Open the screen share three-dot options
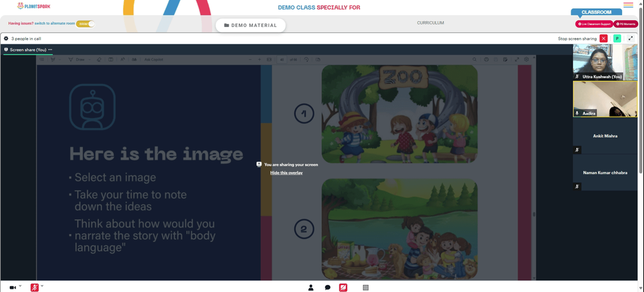644x292 pixels. [50, 50]
